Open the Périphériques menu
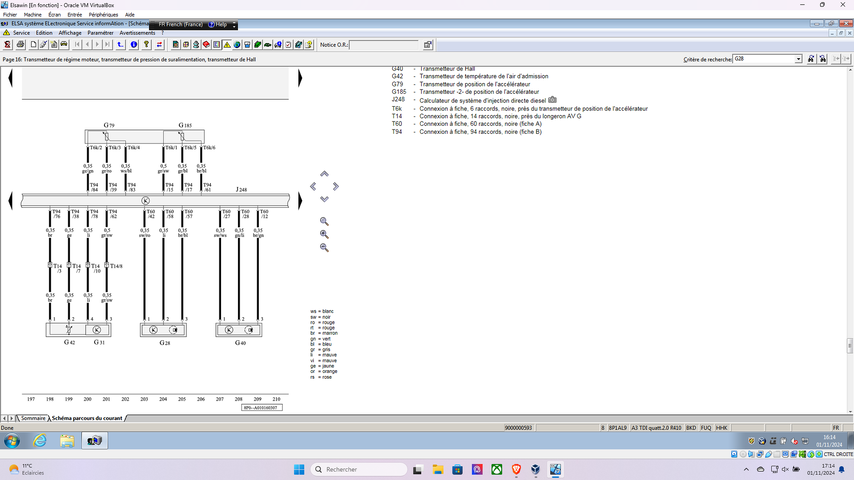 103,15
